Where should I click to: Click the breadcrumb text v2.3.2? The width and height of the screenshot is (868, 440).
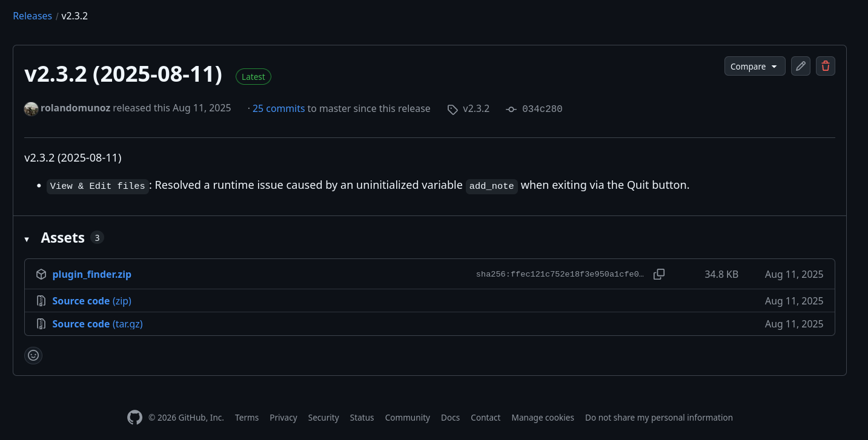[75, 16]
